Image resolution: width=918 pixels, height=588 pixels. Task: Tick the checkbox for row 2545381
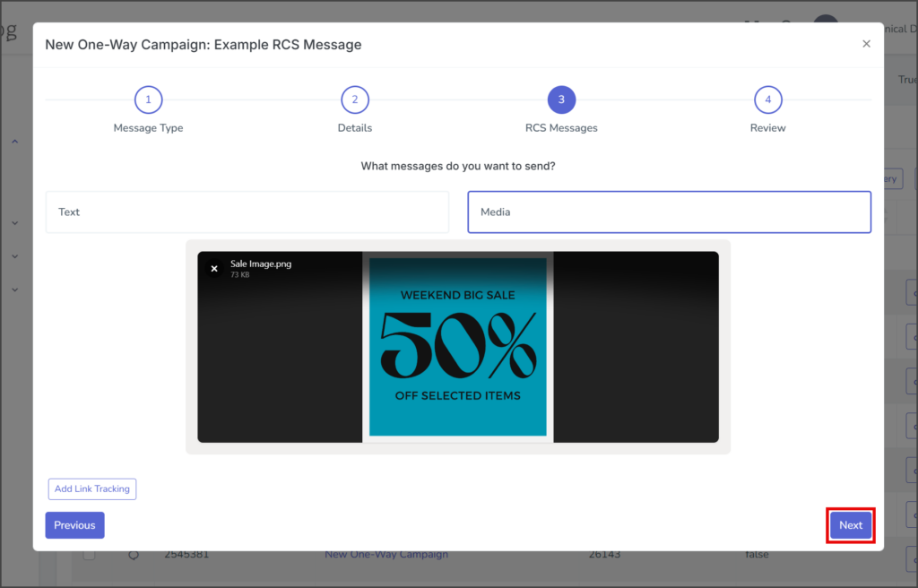89,554
